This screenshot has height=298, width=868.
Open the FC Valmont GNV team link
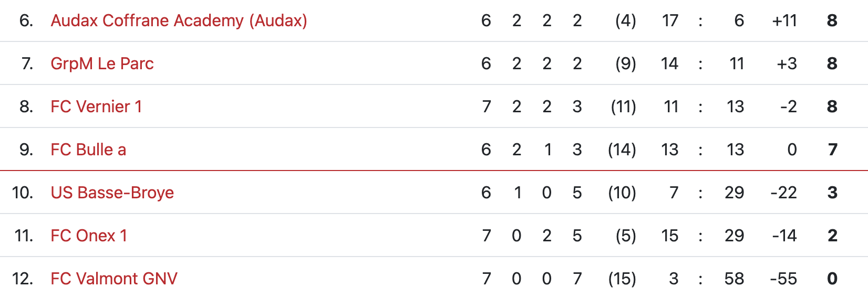tap(114, 279)
